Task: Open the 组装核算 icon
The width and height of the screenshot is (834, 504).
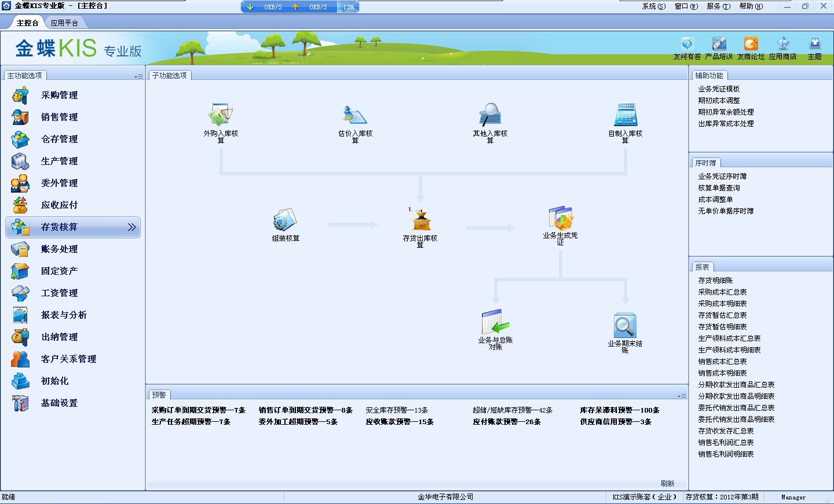Action: [286, 220]
